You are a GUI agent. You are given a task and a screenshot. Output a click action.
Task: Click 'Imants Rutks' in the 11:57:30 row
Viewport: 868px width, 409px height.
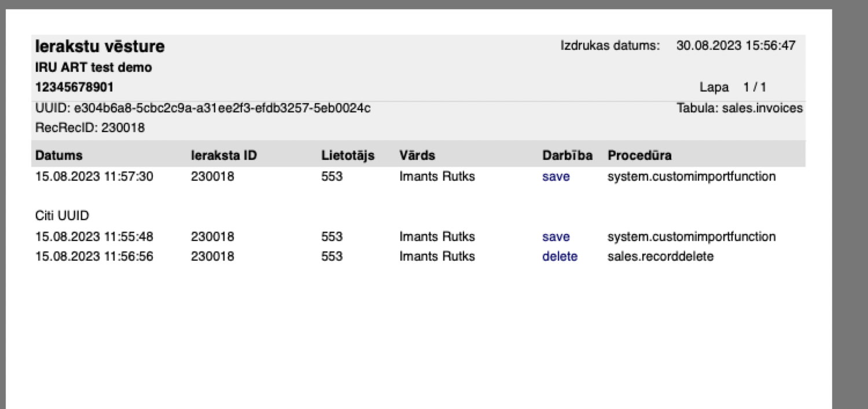coord(437,177)
